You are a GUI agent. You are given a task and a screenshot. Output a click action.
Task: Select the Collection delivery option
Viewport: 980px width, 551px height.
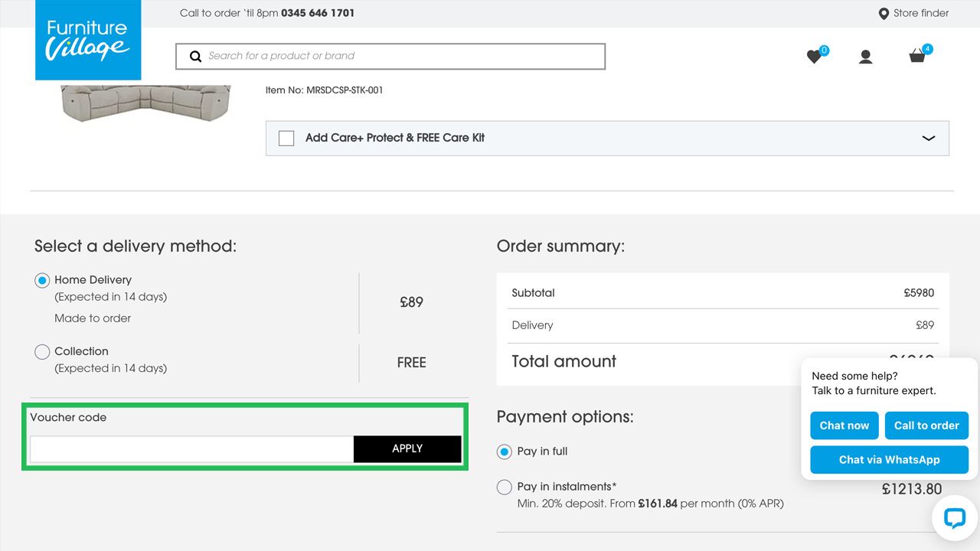point(42,352)
